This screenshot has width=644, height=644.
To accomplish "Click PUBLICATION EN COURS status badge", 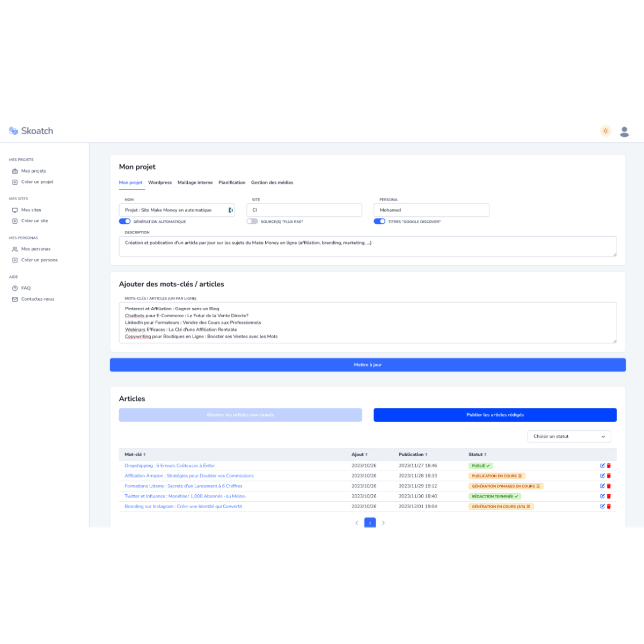I will [x=497, y=476].
